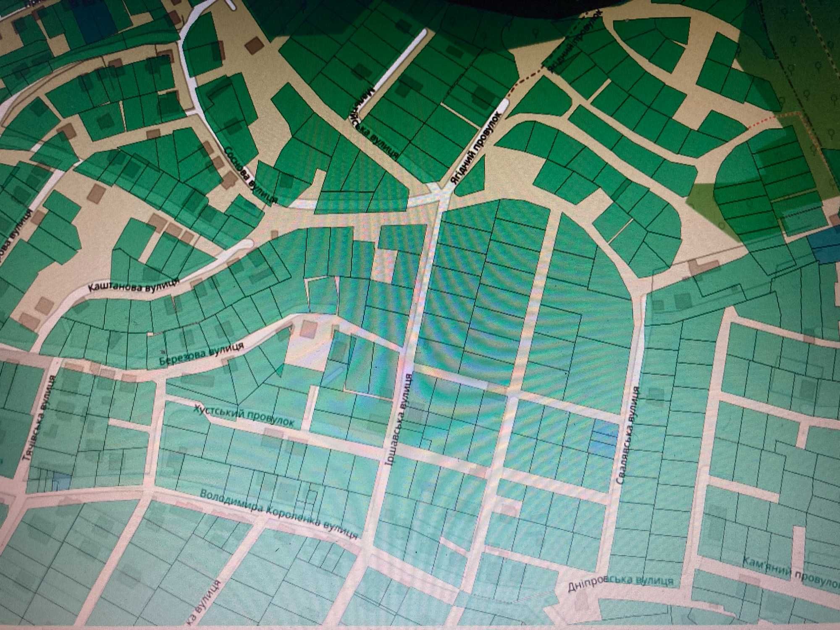This screenshot has width=840, height=630.
Task: Click the blue parcel near Свалявська вулиця
Action: pyautogui.click(x=605, y=439)
